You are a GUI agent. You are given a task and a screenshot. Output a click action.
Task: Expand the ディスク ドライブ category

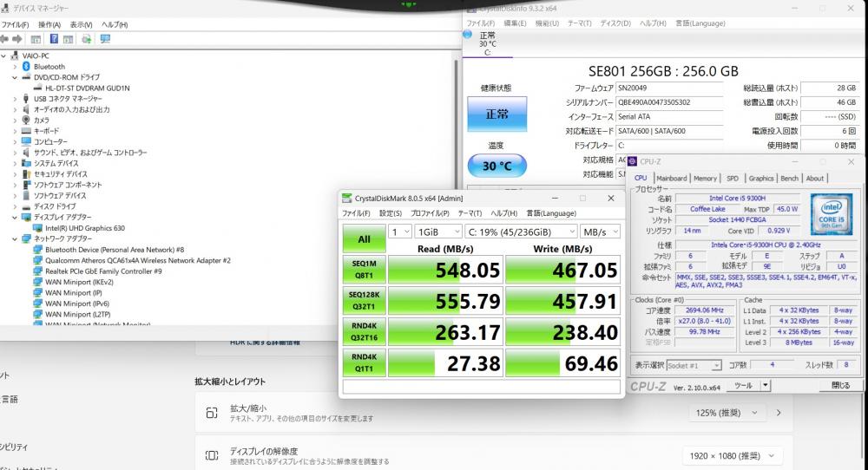pos(15,206)
